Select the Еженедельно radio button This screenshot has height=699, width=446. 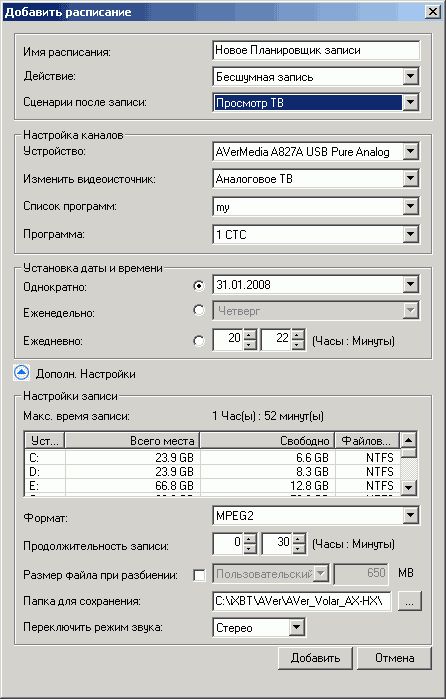click(199, 310)
